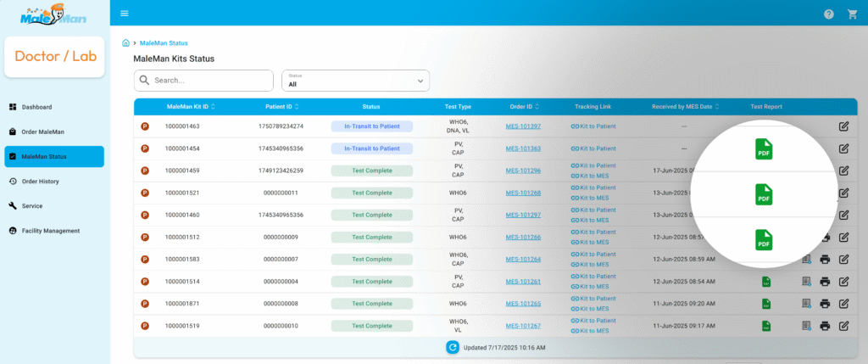Print the report for kit 1000001583
Viewport: 868px width, 364px height.
pyautogui.click(x=825, y=260)
